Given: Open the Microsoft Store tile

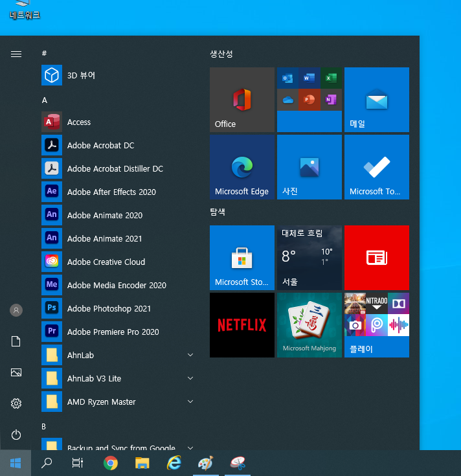Looking at the screenshot, I should pos(242,258).
